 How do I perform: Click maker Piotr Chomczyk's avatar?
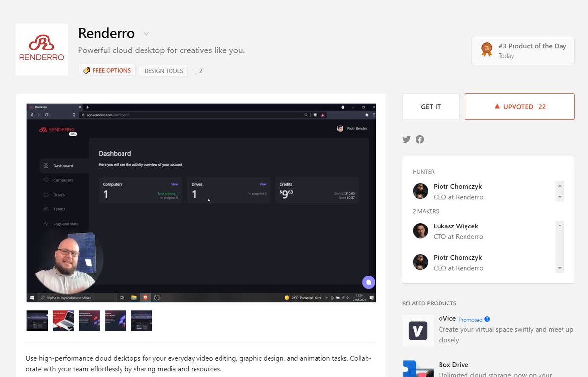point(420,262)
